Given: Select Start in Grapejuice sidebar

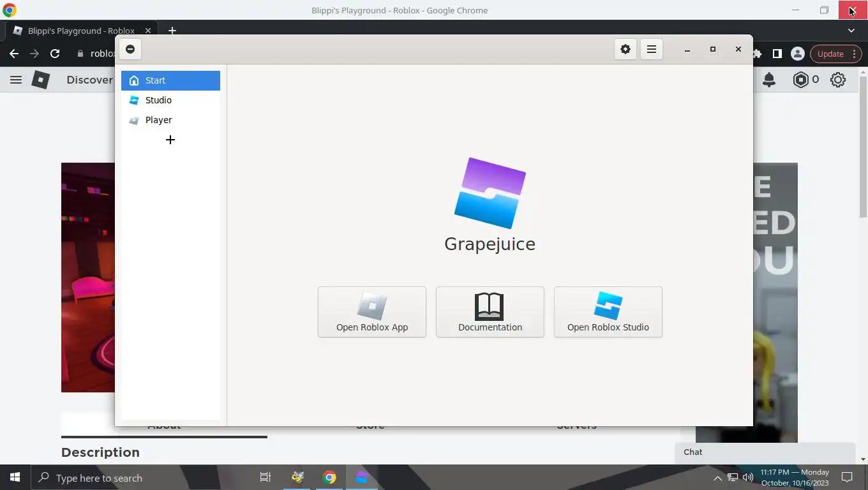Looking at the screenshot, I should pyautogui.click(x=170, y=80).
